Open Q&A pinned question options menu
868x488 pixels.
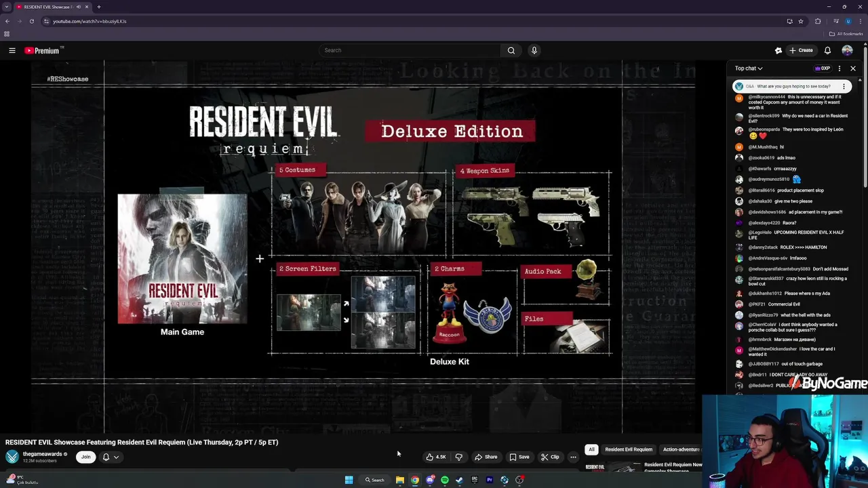click(844, 86)
